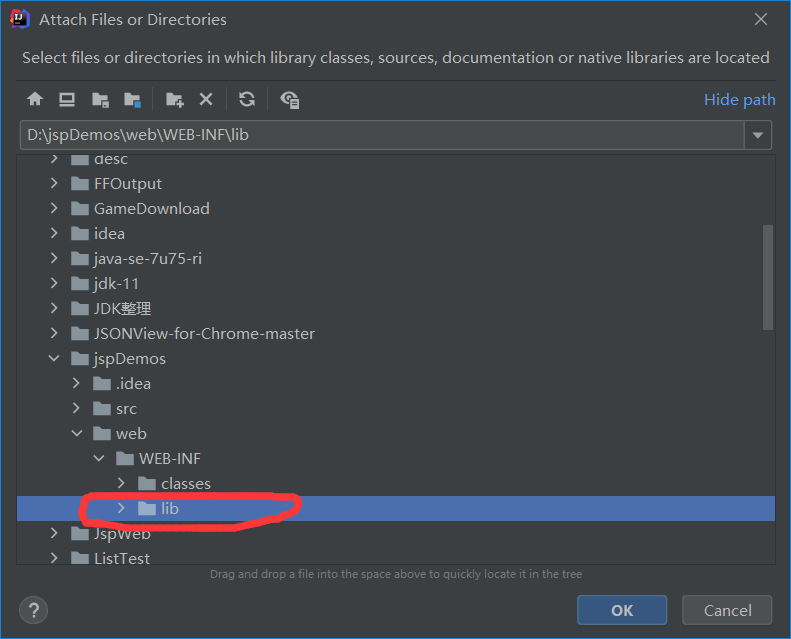
Task: Confirm selection with OK button
Action: (622, 610)
